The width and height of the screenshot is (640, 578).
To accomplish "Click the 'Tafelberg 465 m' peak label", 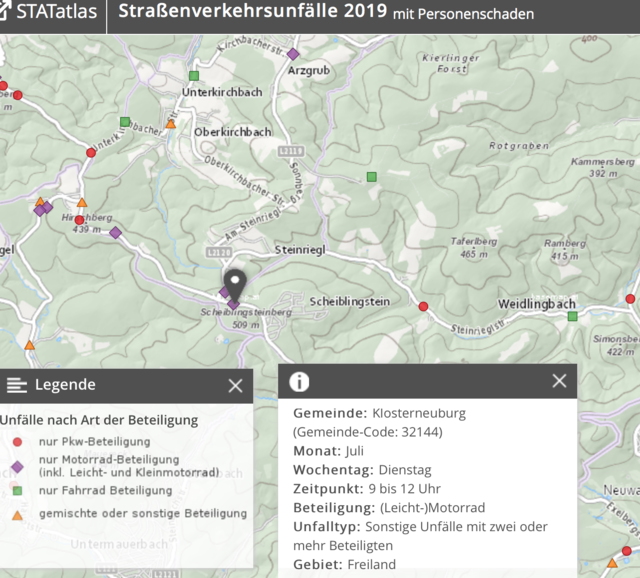I will (x=473, y=247).
